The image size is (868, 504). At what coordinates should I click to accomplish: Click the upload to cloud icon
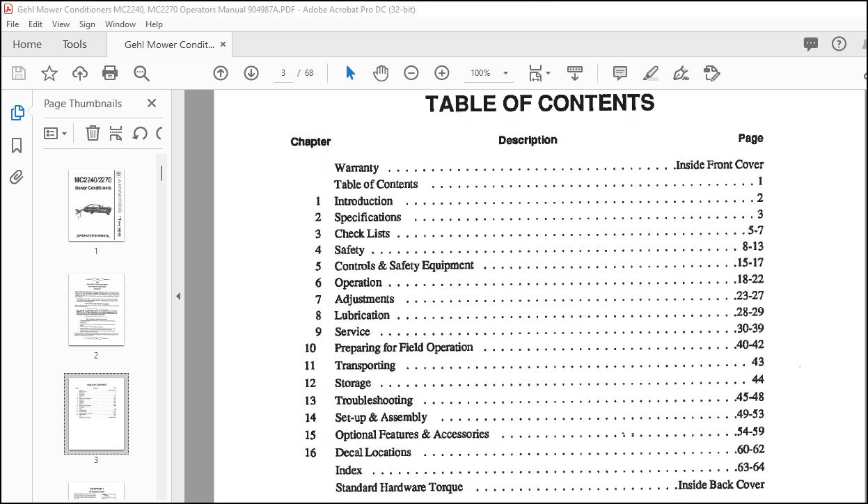pyautogui.click(x=80, y=73)
